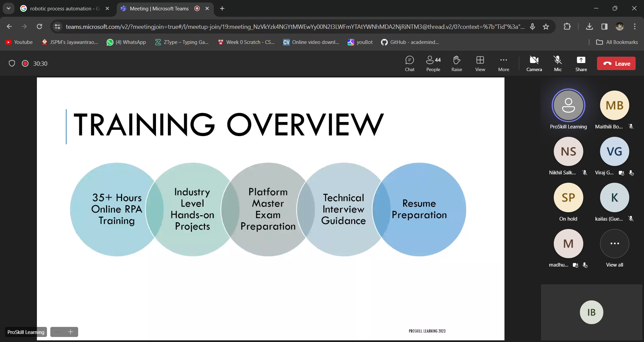Zoom out of shared slide
This screenshot has width=644, height=342.
click(x=57, y=332)
